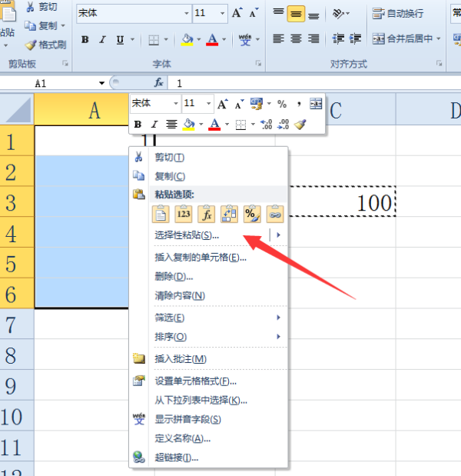Apply the ribbon yellow fill color bucket
This screenshot has width=461, height=476.
pos(187,40)
